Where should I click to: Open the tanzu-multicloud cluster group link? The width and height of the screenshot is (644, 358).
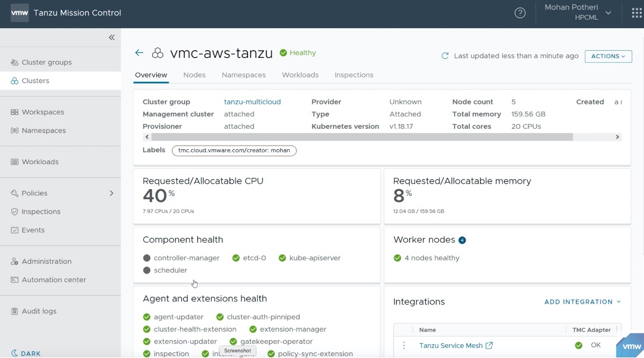pyautogui.click(x=252, y=102)
